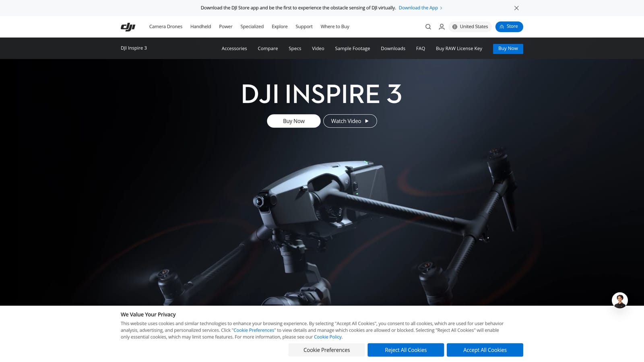The image size is (644, 362).
Task: Click the white Buy Now hero button
Action: pyautogui.click(x=294, y=121)
